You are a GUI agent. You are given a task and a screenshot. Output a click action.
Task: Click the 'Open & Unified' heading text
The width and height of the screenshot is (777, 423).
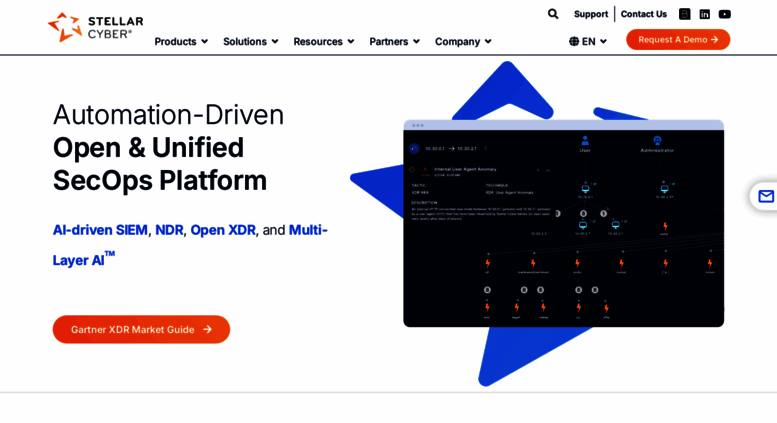click(148, 148)
